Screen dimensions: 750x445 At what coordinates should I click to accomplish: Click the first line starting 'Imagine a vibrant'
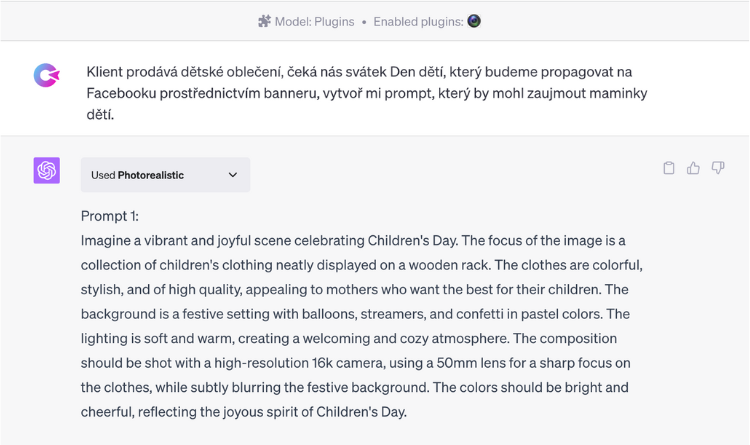coord(353,241)
